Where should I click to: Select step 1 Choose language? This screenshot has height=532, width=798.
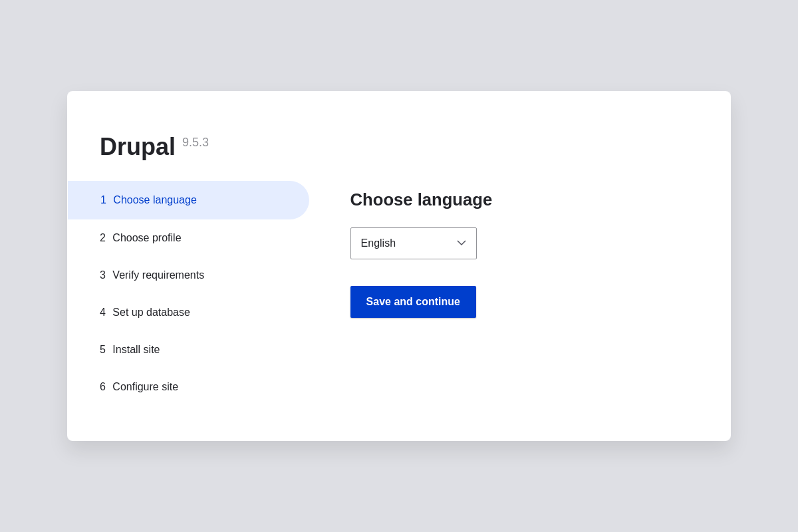click(x=188, y=200)
